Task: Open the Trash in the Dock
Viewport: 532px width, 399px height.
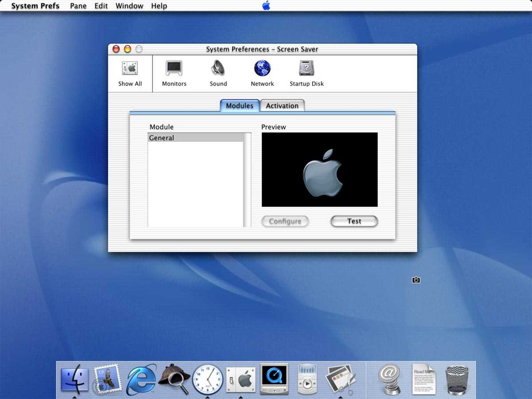Action: (x=457, y=379)
